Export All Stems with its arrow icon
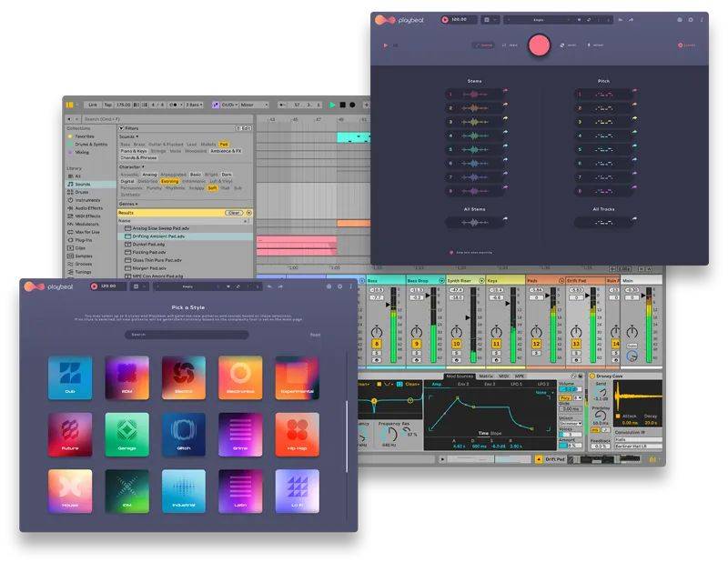This screenshot has width=728, height=562. 505,219
